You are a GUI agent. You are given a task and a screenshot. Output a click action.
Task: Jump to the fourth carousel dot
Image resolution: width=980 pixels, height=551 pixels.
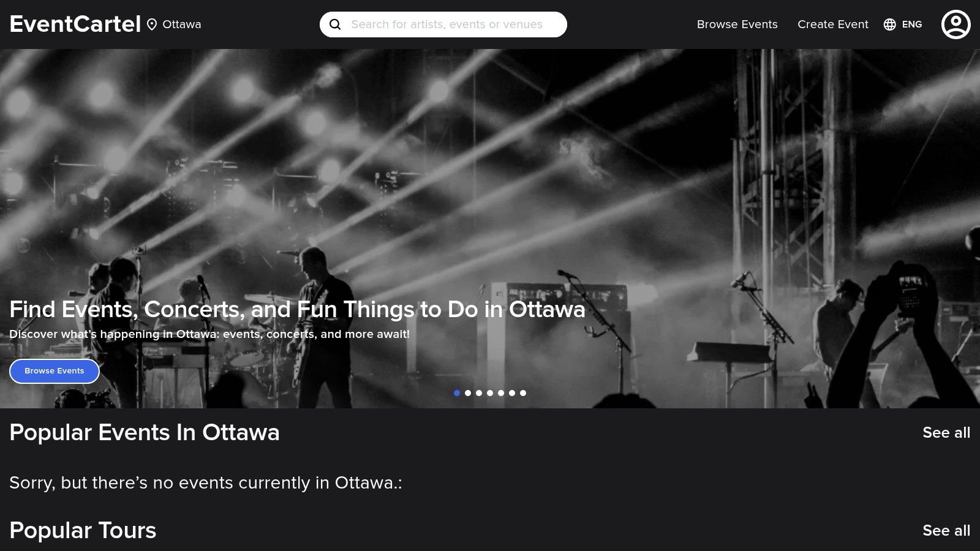coord(490,393)
